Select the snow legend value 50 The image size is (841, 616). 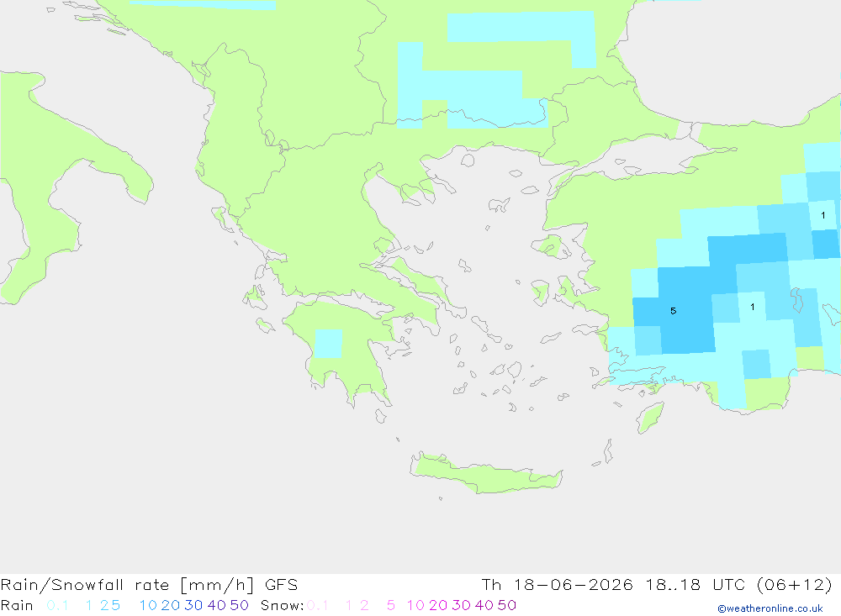[x=507, y=605]
